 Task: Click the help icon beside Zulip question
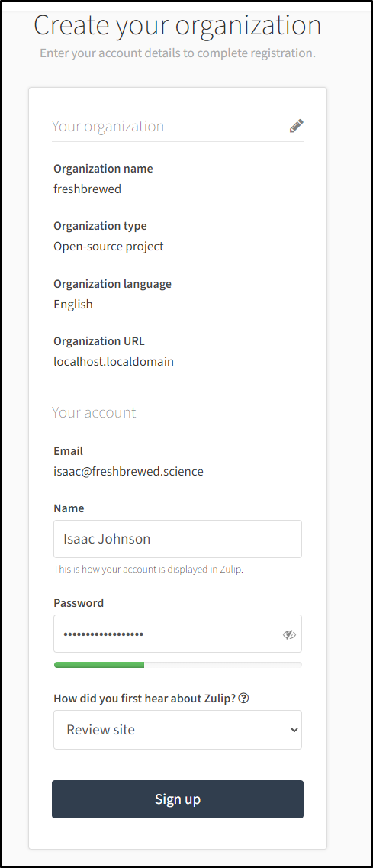[x=243, y=699]
